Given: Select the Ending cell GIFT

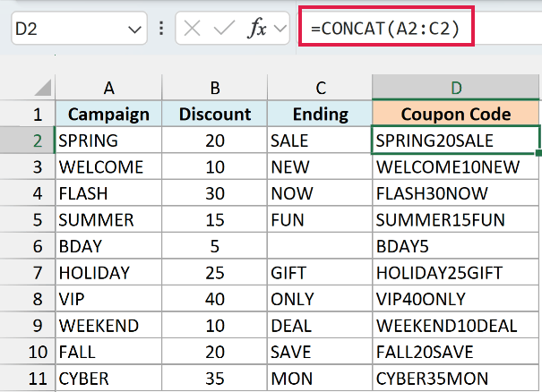Looking at the screenshot, I should point(320,272).
